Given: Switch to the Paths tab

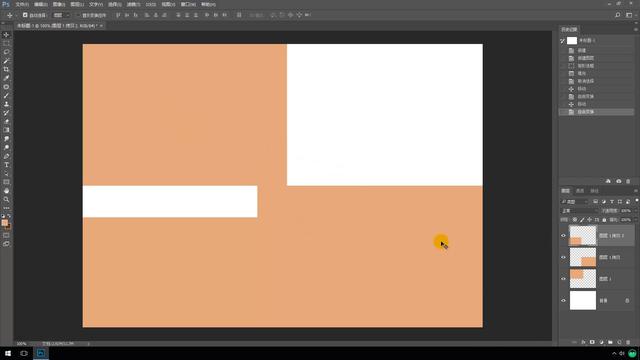Looking at the screenshot, I should pyautogui.click(x=594, y=191).
